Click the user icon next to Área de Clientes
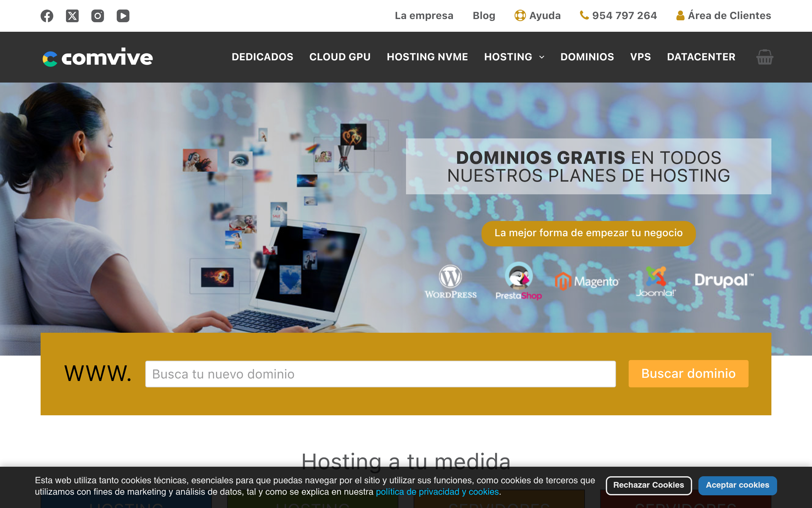Viewport: 812px width, 508px height. 680,16
